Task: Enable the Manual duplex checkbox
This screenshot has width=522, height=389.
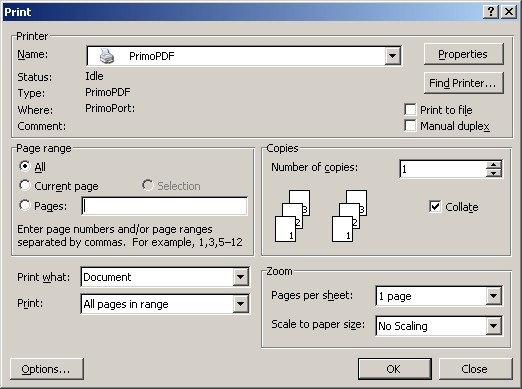Action: tap(410, 126)
